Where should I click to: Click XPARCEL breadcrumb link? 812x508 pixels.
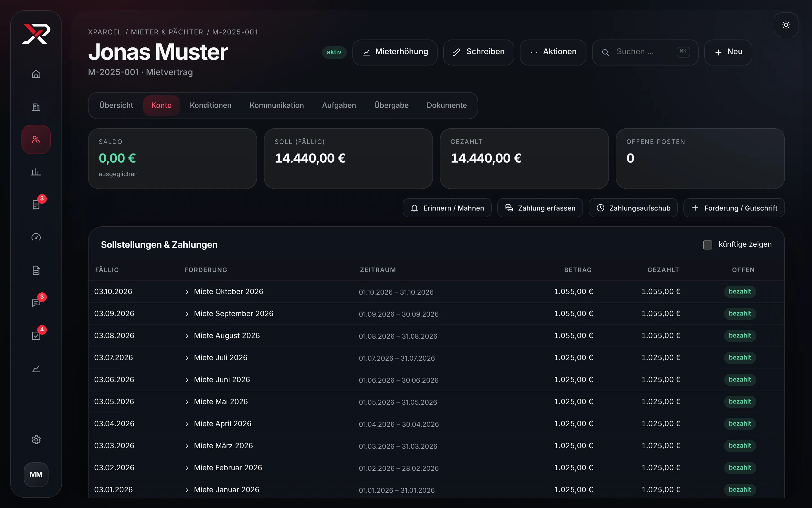click(105, 32)
